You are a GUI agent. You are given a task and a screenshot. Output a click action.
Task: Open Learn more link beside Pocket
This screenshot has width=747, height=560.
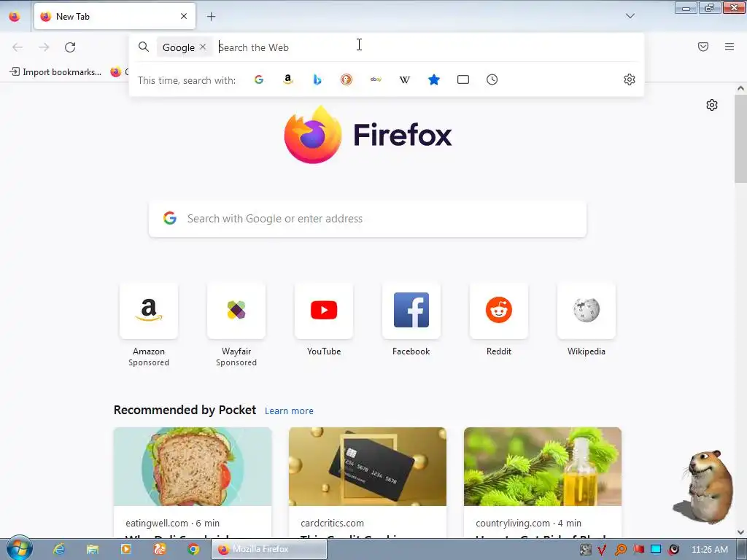[289, 411]
